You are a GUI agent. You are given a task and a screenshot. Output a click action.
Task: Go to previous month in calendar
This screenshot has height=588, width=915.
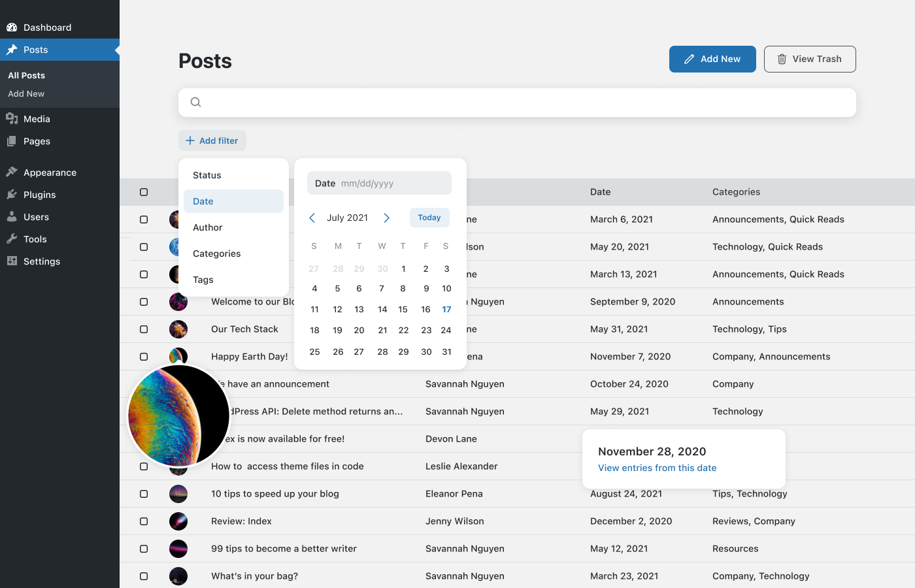pos(312,218)
